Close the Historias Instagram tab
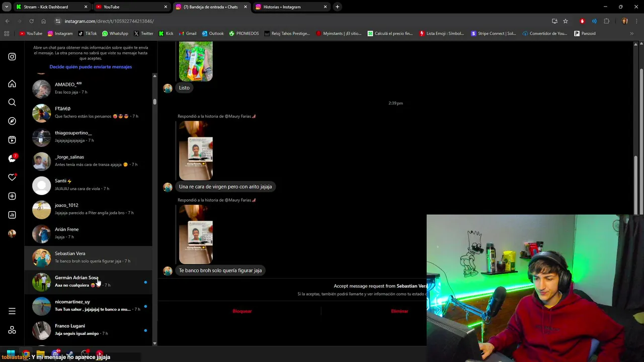 point(326,7)
